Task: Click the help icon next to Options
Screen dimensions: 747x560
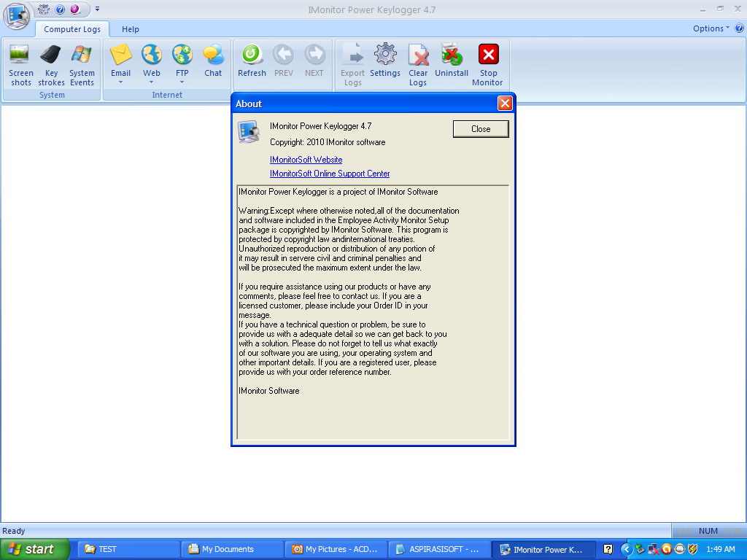Action: point(739,28)
